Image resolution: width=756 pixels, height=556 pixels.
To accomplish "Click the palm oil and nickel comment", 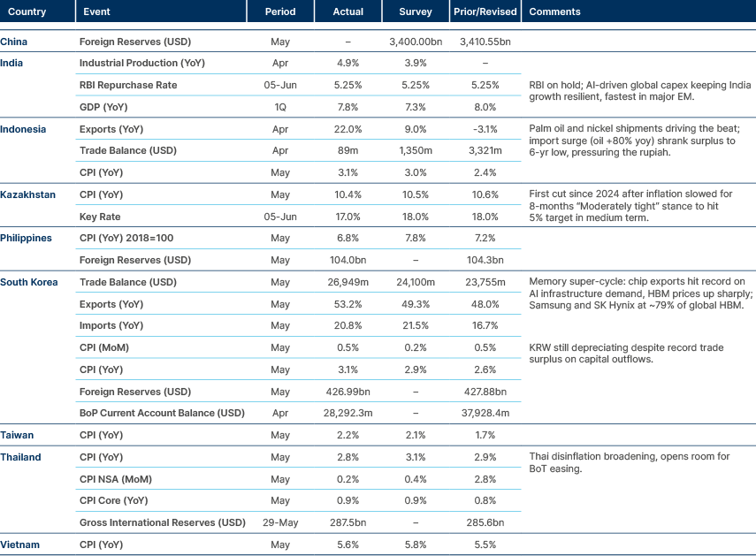I will 634,141.
